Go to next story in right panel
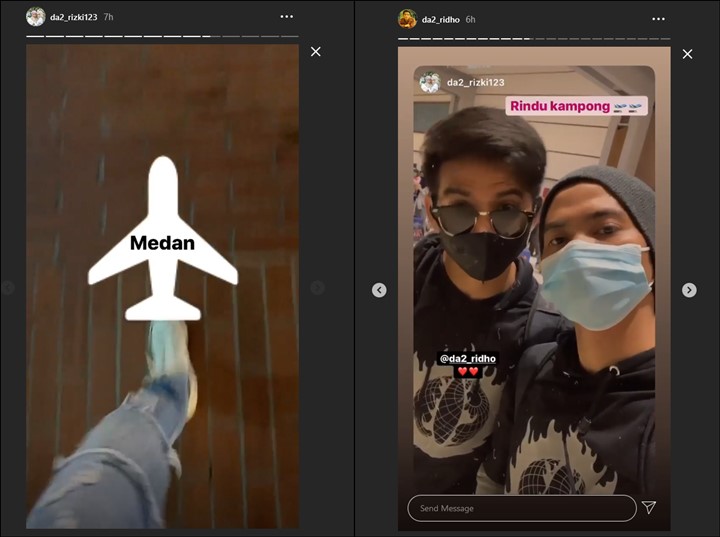The width and height of the screenshot is (720, 537). click(689, 290)
